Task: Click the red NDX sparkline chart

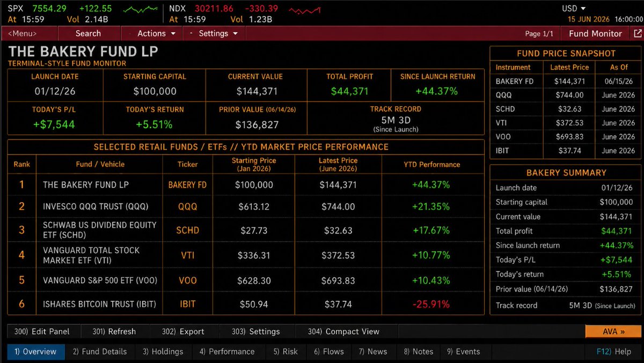Action: 304,10
